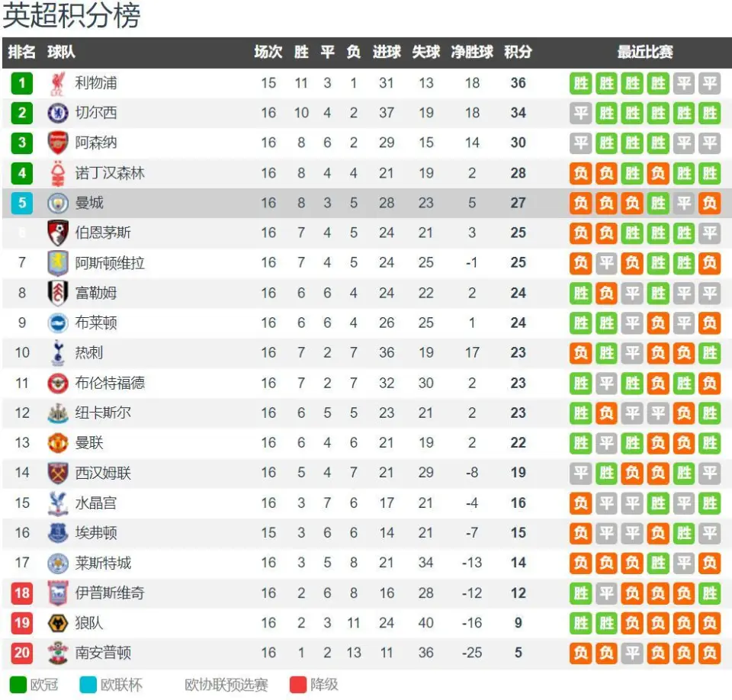Click the 进球 column header
Image resolution: width=732 pixels, height=700 pixels.
(387, 52)
